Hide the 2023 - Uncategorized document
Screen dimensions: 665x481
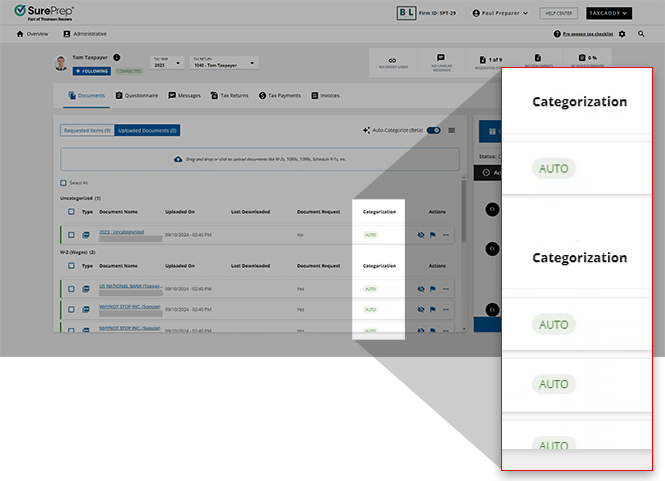tap(421, 235)
